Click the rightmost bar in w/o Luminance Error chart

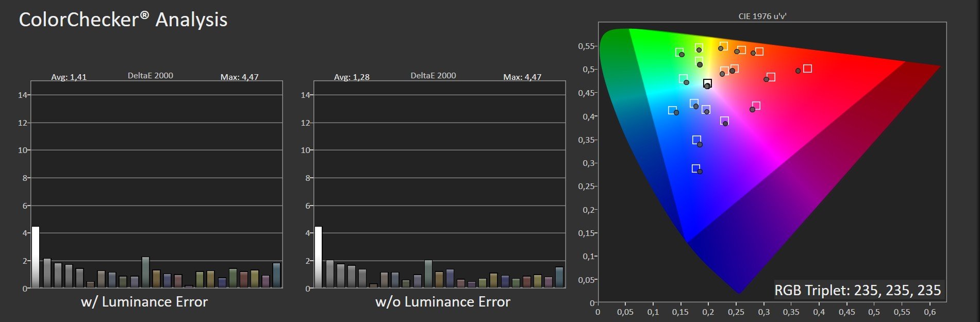pyautogui.click(x=559, y=277)
